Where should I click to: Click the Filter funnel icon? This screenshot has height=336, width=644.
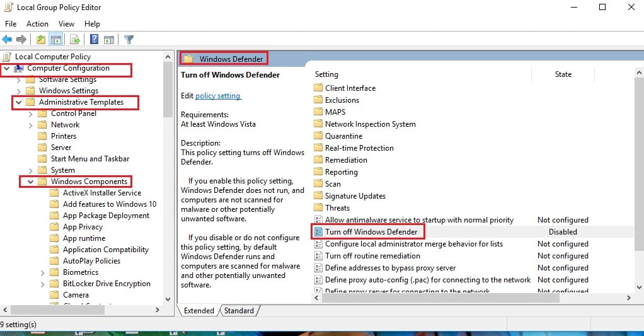(x=129, y=40)
